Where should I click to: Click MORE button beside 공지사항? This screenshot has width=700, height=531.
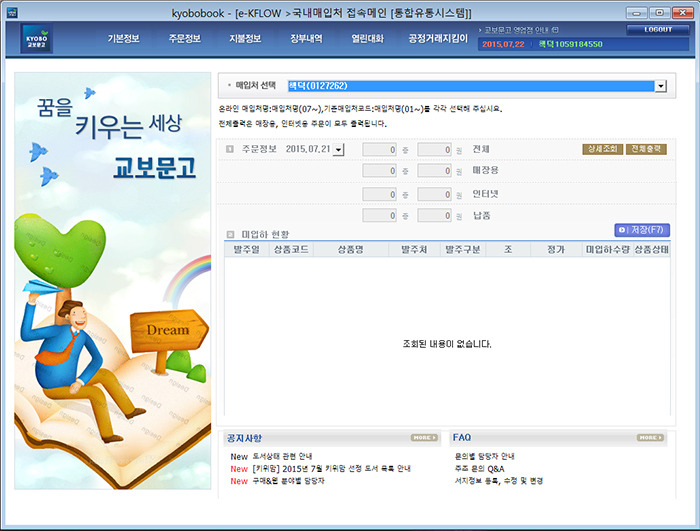[424, 438]
